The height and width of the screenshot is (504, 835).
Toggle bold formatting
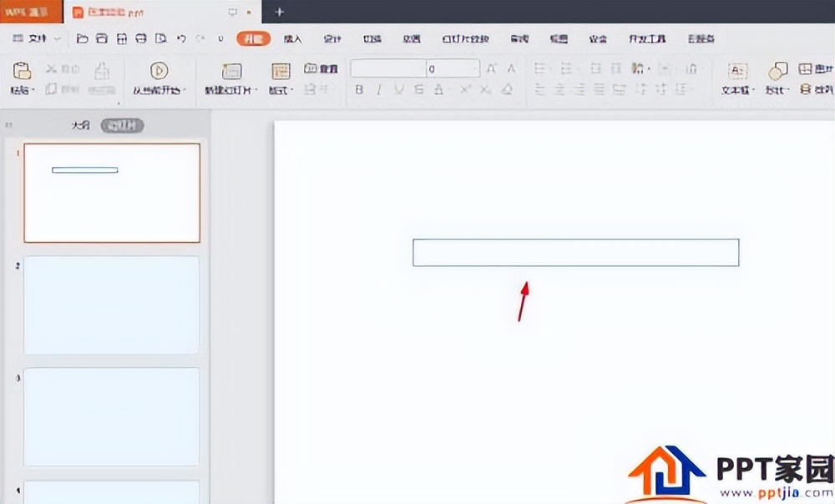click(x=359, y=89)
